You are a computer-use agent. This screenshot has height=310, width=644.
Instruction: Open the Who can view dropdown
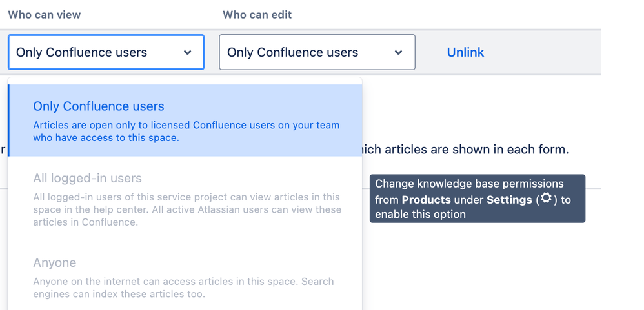(x=106, y=52)
